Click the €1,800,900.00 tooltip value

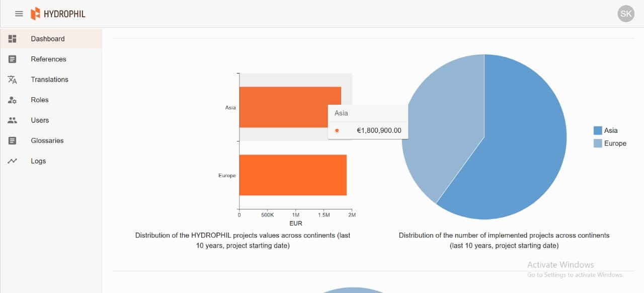tap(379, 130)
